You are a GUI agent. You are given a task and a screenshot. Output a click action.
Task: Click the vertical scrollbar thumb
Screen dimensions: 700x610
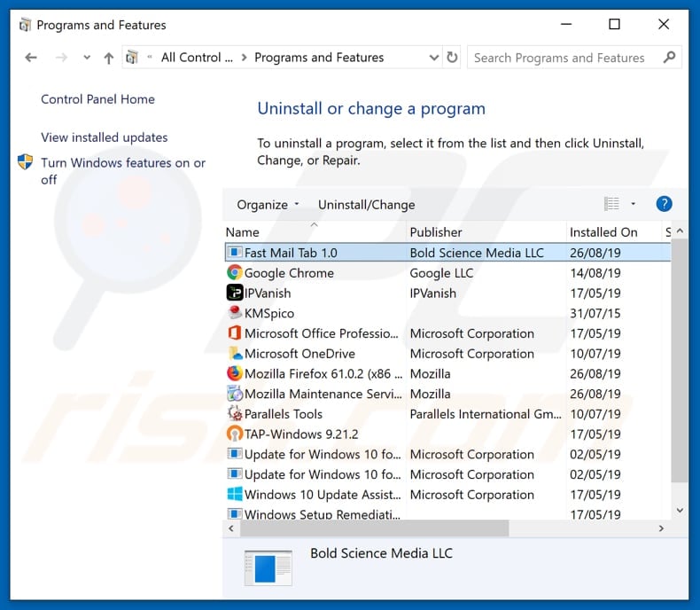tap(680, 361)
